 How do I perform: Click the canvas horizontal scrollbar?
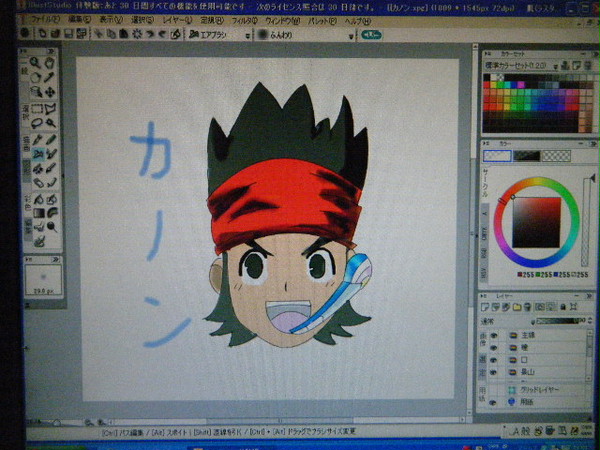point(285,421)
